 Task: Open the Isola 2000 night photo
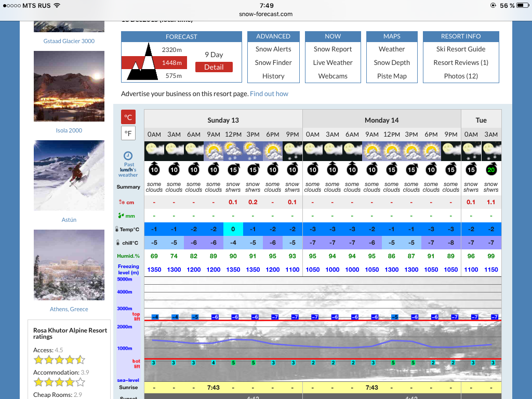[x=69, y=86]
